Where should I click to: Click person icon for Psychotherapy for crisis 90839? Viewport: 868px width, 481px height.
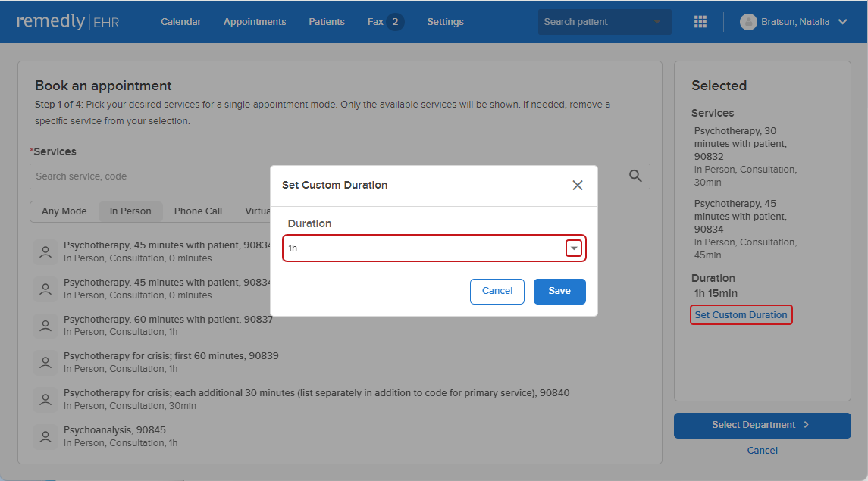pos(45,363)
